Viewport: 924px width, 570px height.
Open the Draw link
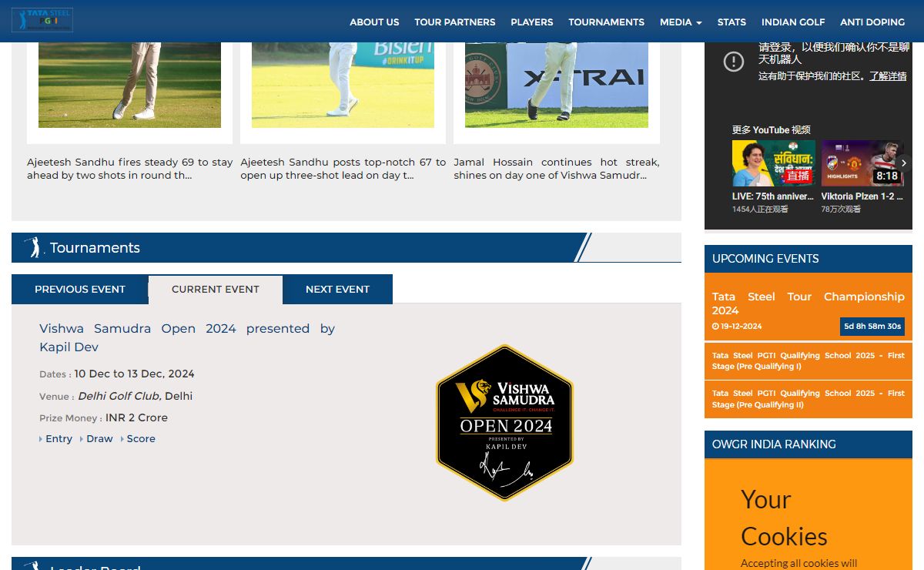coord(99,439)
